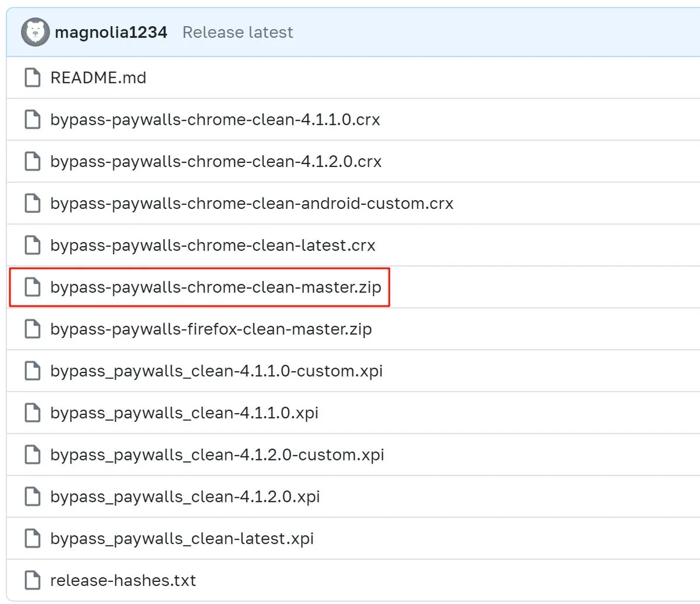
Task: Open the release-hashes.txt file
Action: pyautogui.click(x=123, y=580)
